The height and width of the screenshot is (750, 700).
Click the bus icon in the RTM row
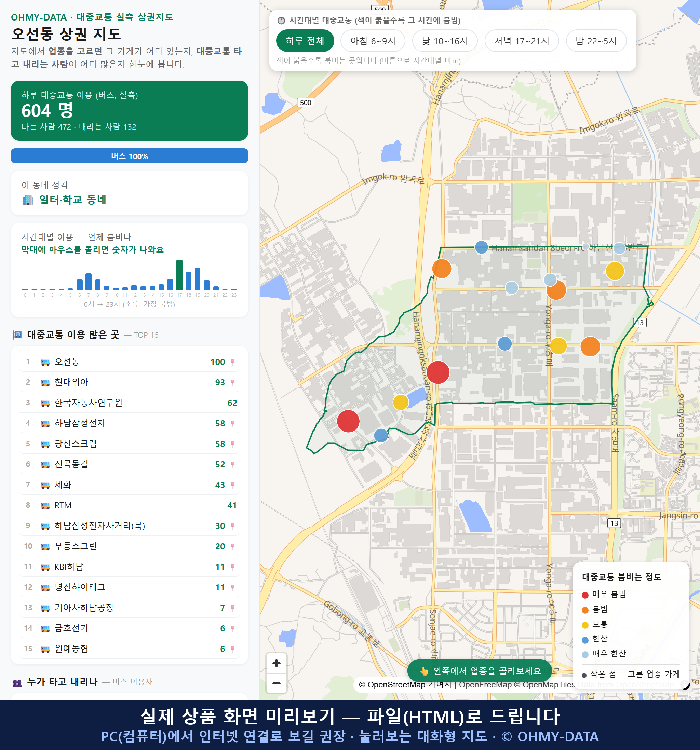pyautogui.click(x=45, y=506)
